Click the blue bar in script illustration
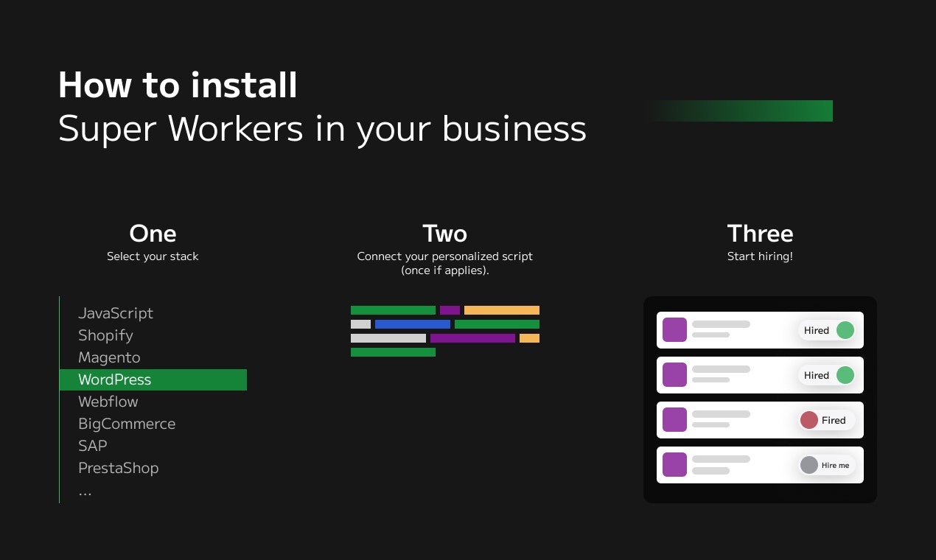 tap(413, 324)
